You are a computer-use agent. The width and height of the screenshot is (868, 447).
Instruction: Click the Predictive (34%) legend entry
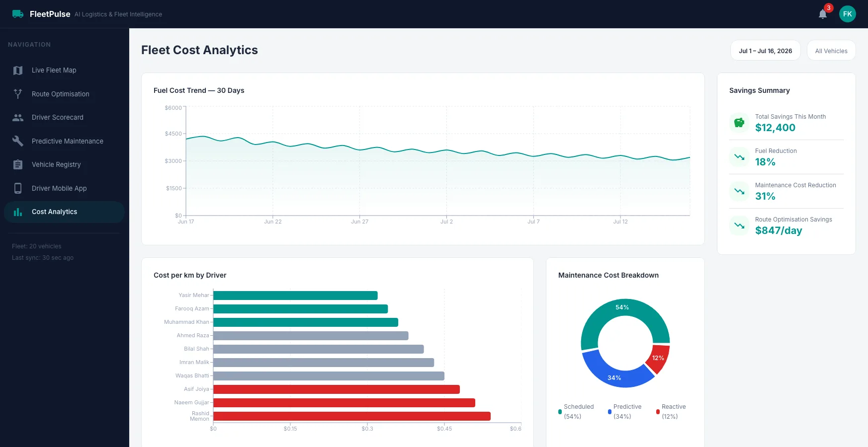tap(625, 411)
